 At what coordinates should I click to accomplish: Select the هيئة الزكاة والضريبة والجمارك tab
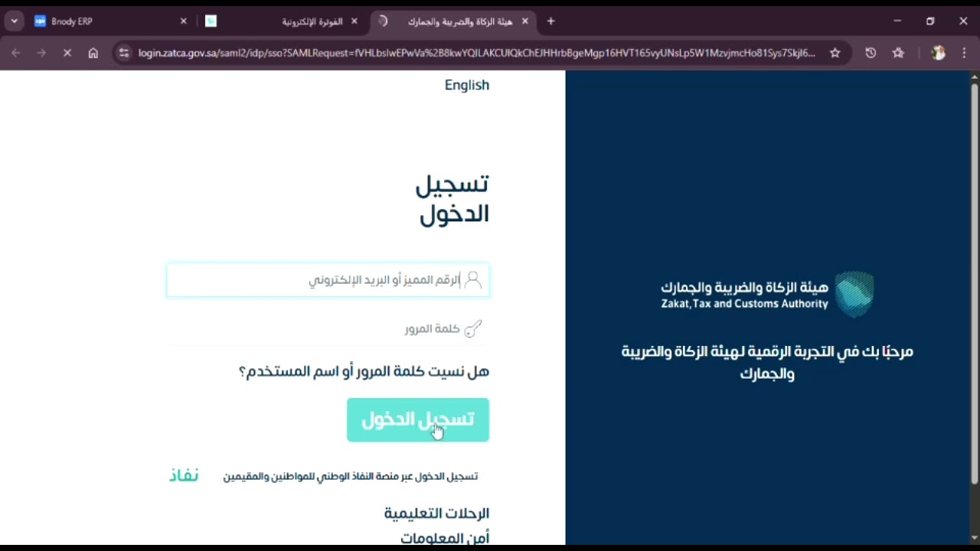(452, 21)
